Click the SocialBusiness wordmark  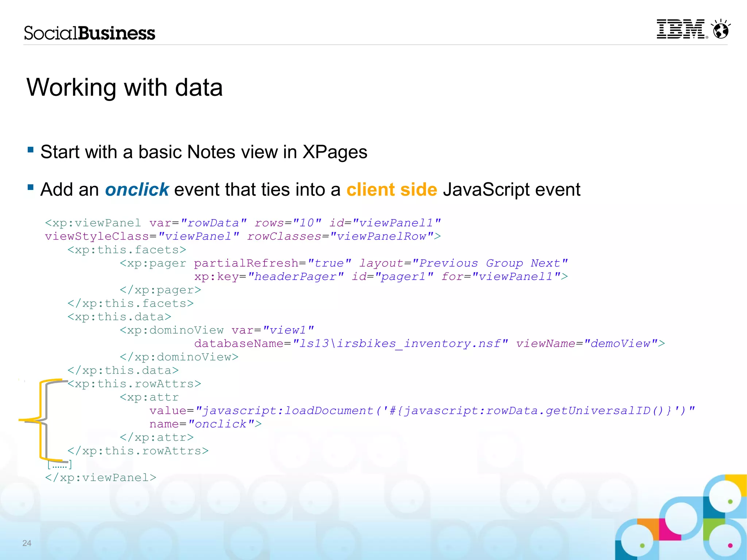[90, 33]
